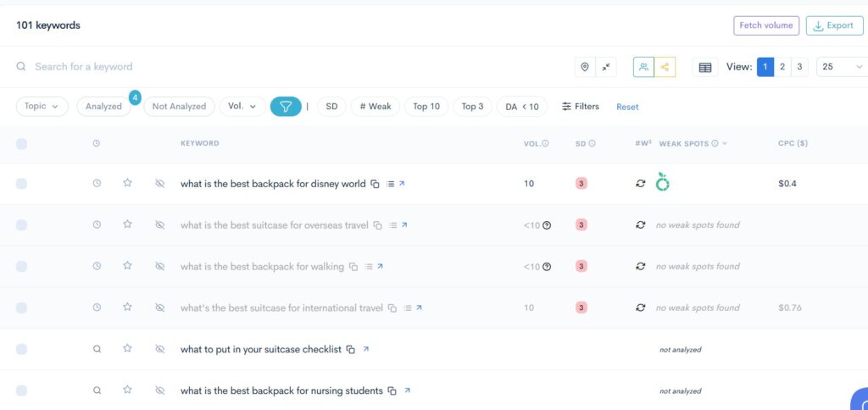Image resolution: width=868 pixels, height=410 pixels.
Task: Click the location pin icon
Action: (585, 67)
